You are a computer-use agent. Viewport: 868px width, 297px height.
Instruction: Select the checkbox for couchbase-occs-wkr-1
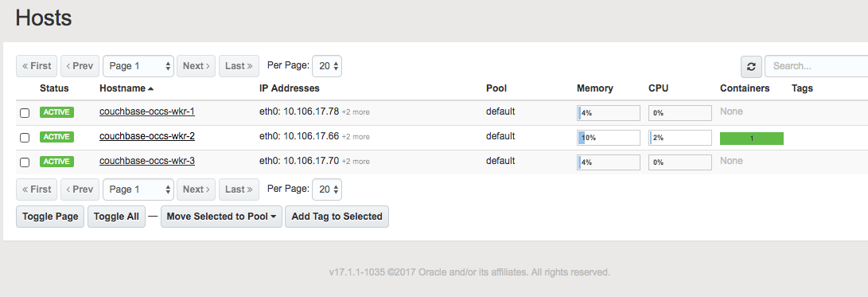click(25, 113)
